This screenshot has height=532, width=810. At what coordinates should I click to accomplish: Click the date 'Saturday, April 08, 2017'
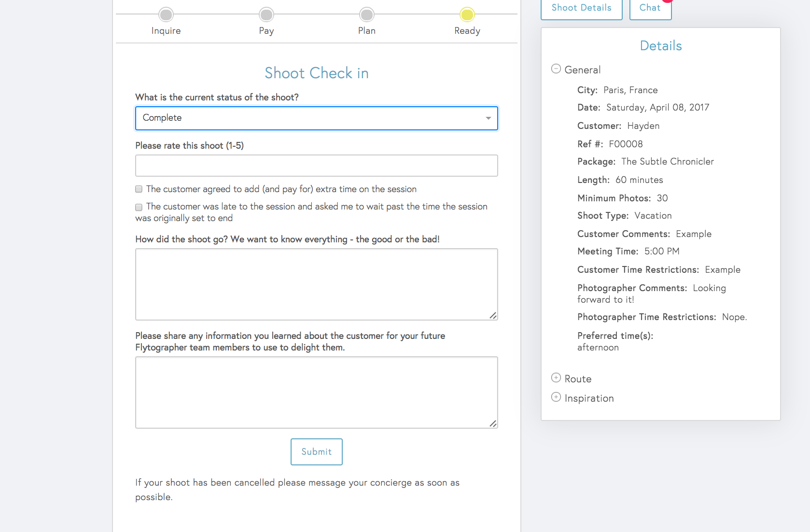click(657, 108)
